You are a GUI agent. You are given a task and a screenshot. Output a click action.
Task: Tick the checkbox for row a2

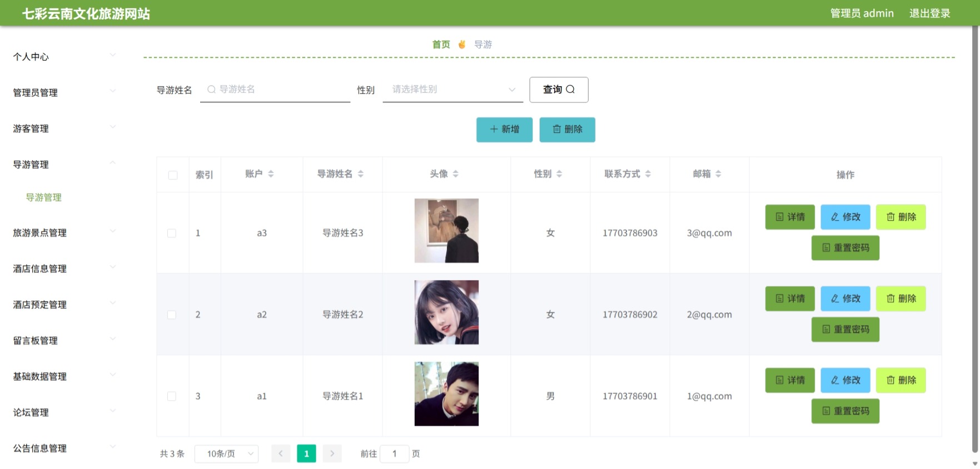(x=172, y=315)
